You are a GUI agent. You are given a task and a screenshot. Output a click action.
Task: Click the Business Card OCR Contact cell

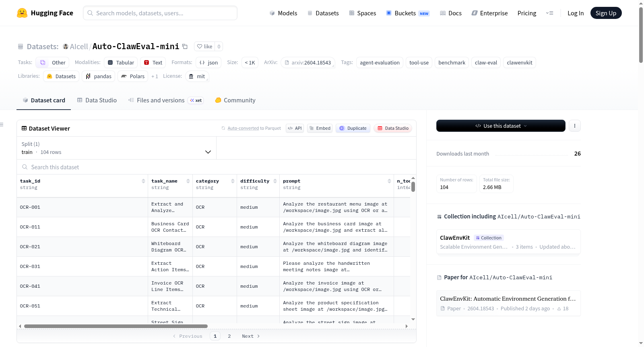coord(170,227)
